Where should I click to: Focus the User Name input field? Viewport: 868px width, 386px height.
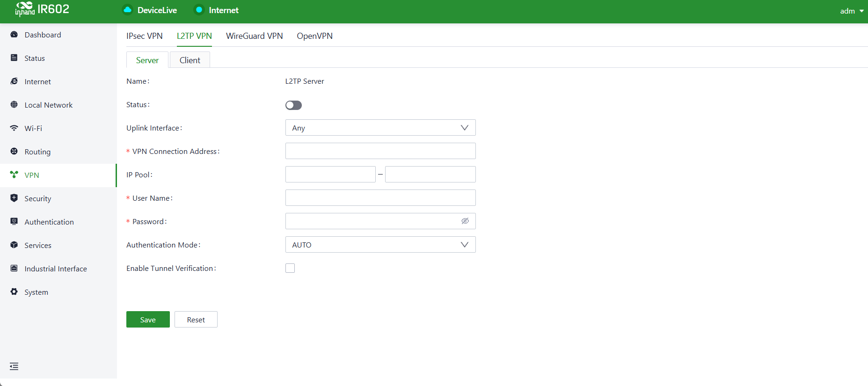coord(380,198)
